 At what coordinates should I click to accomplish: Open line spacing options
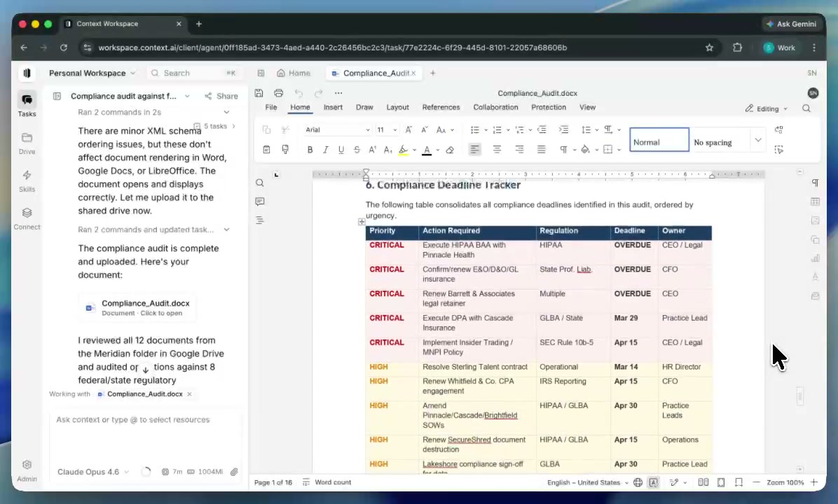[x=597, y=130]
